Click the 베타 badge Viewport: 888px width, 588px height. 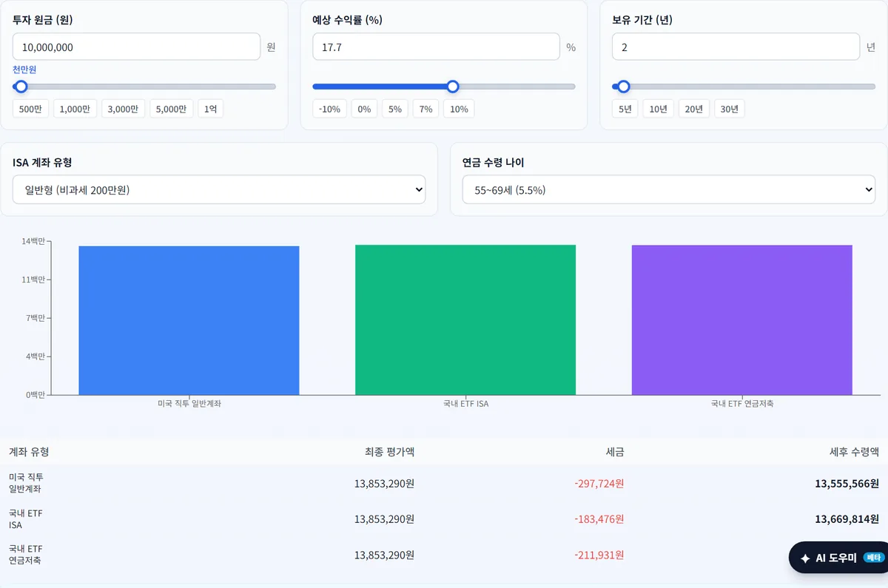click(873, 558)
